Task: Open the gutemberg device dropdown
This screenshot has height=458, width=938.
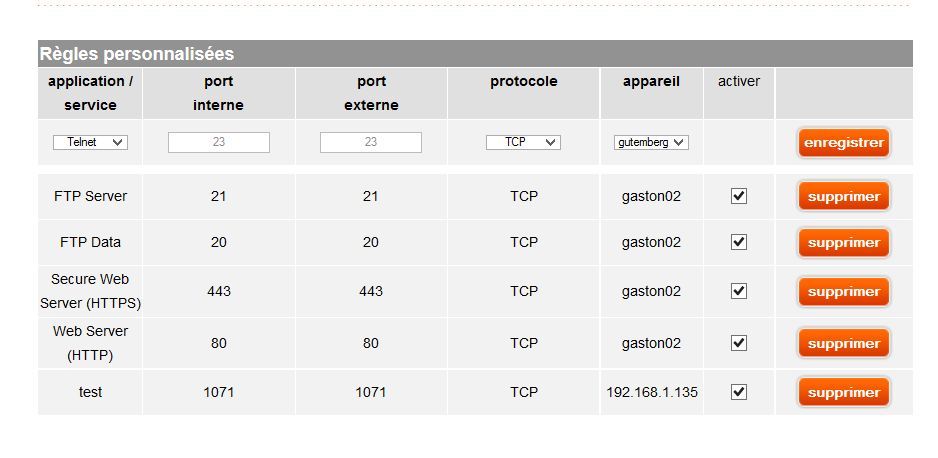Action: [x=651, y=143]
